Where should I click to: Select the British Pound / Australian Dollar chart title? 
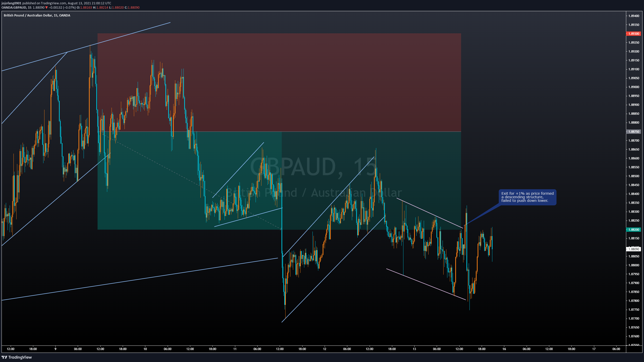pyautogui.click(x=37, y=15)
